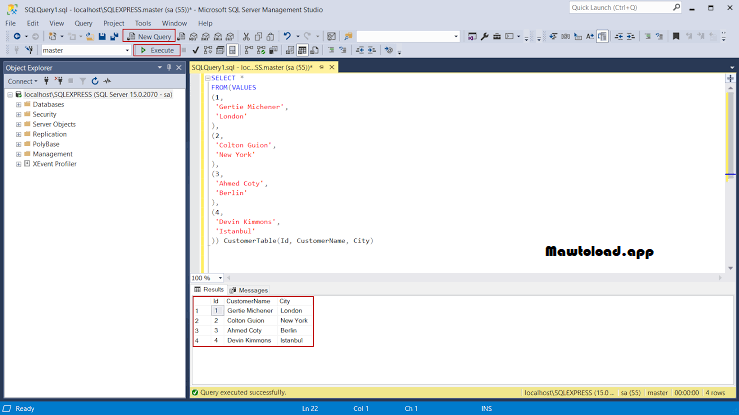
Task: Collapse the SELECT statement outline
Action: [207, 78]
